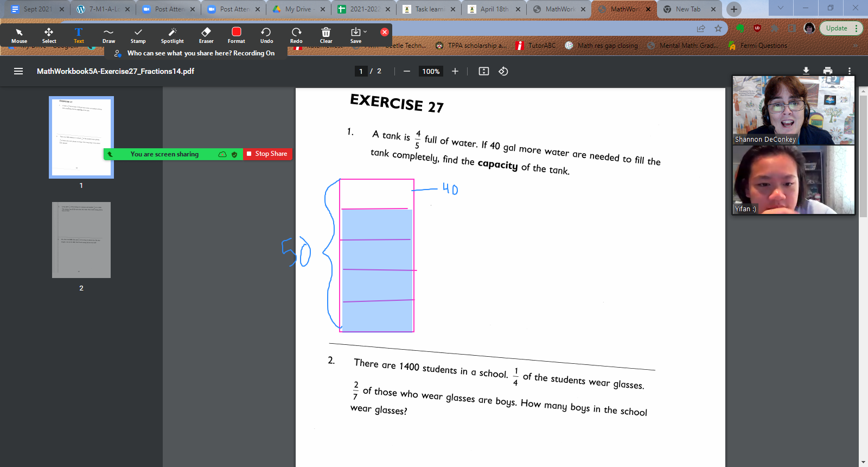This screenshot has height=467, width=868.
Task: Choose the Select annotation tool
Action: tap(49, 35)
